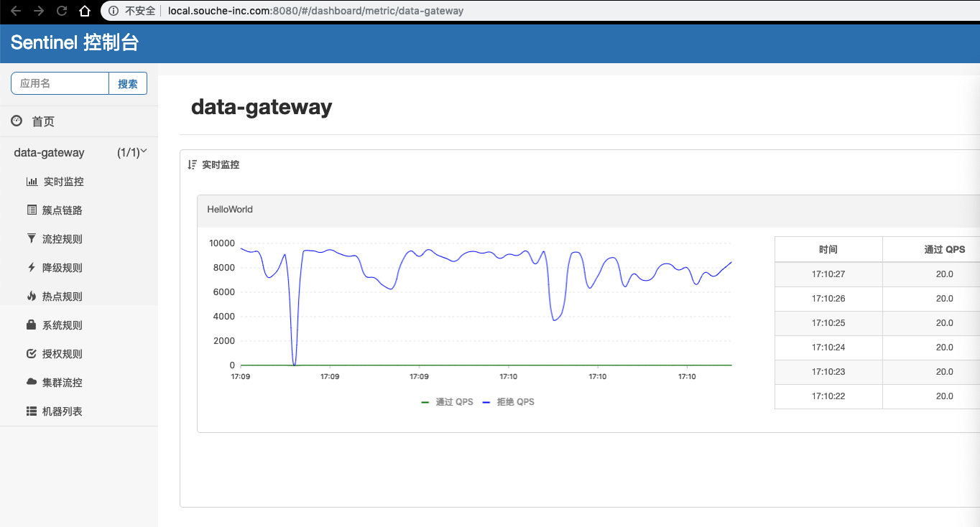Click the sort icon next to 实时监控 header
The image size is (980, 527).
[192, 164]
